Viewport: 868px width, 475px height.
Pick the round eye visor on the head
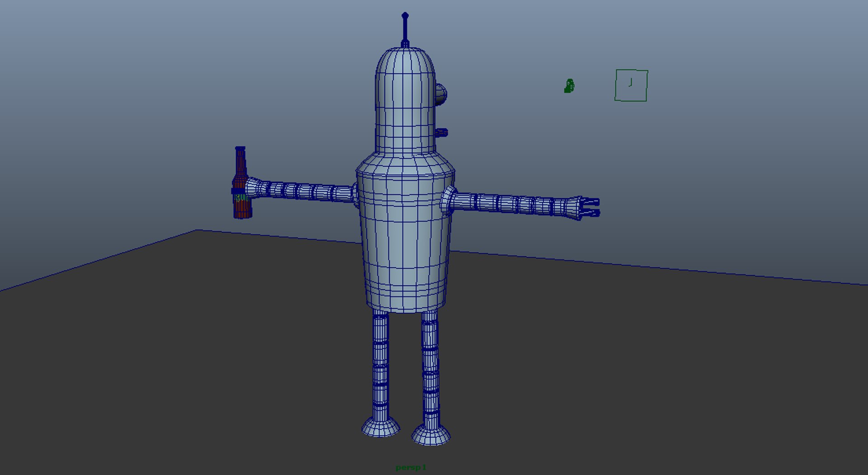(x=441, y=94)
